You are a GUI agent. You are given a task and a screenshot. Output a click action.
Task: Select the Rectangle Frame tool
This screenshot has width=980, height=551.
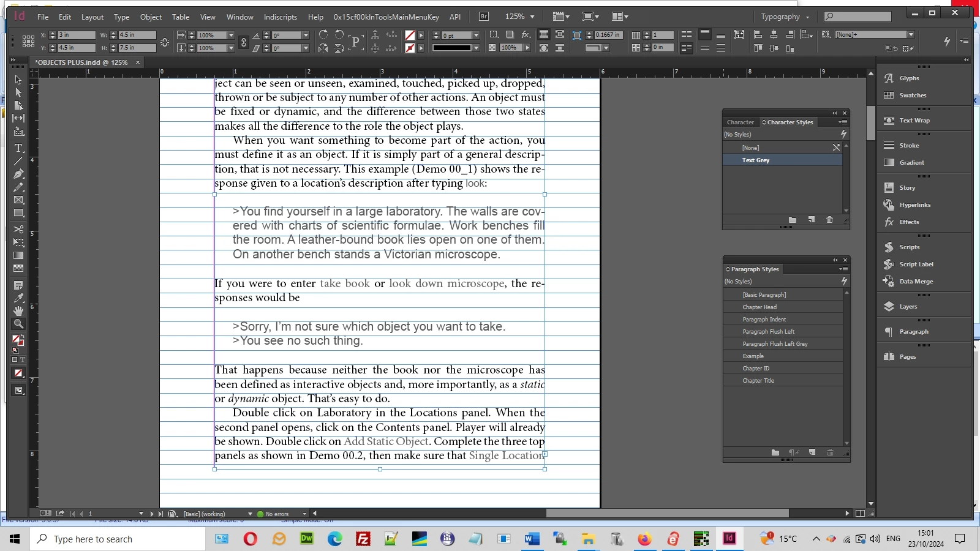(x=18, y=200)
